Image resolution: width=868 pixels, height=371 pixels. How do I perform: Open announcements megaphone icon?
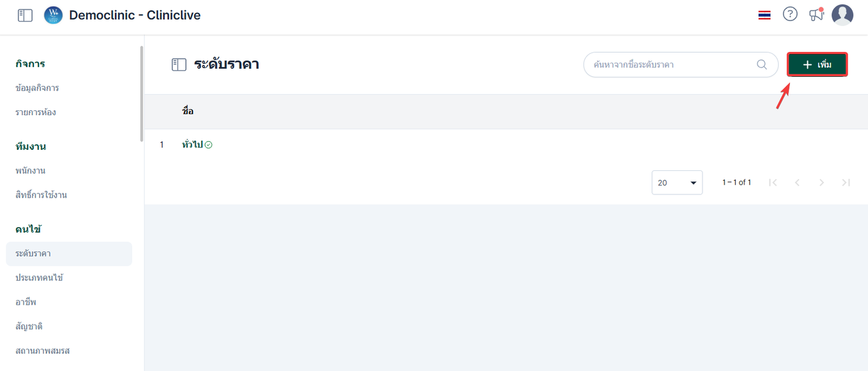click(x=816, y=15)
